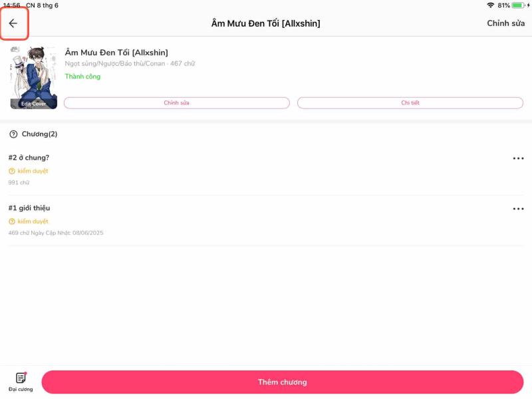
Task: Tap the question mark icon beside Chương(2)
Action: pyautogui.click(x=13, y=134)
